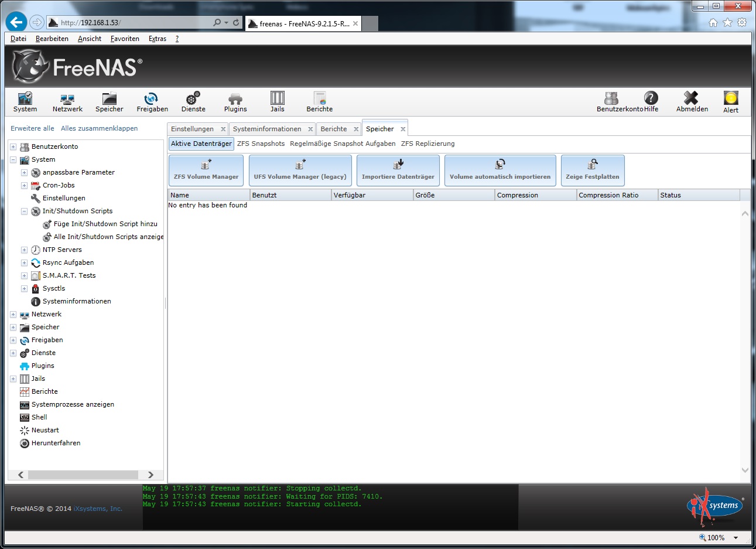The image size is (756, 549).
Task: Open the Hilfe question mark icon
Action: pos(651,102)
